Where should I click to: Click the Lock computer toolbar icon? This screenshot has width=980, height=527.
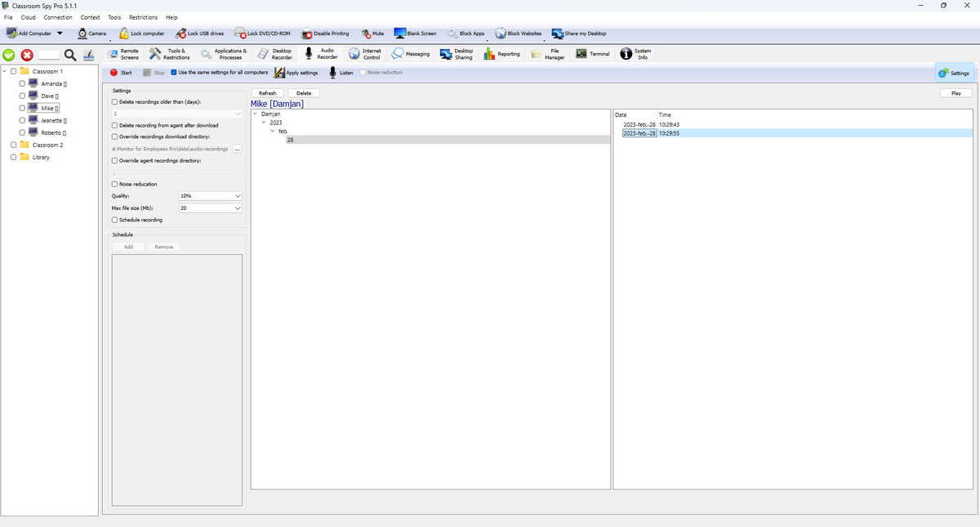coord(125,33)
